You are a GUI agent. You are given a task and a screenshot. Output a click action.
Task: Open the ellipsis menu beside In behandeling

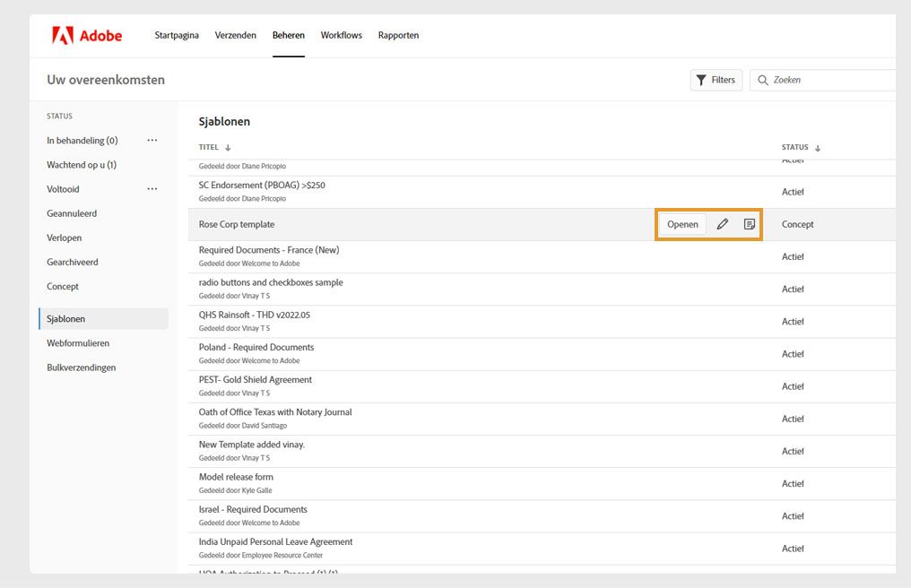pos(152,141)
